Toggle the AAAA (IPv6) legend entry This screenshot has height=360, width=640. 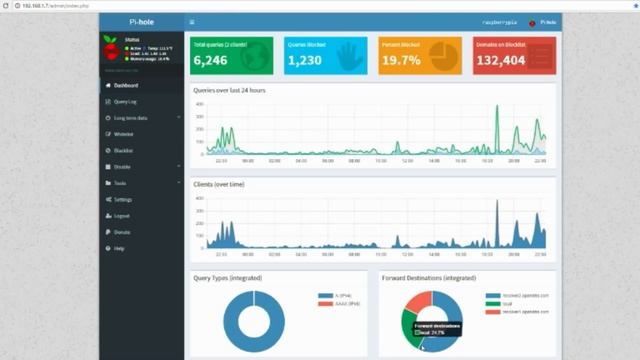[x=339, y=304]
